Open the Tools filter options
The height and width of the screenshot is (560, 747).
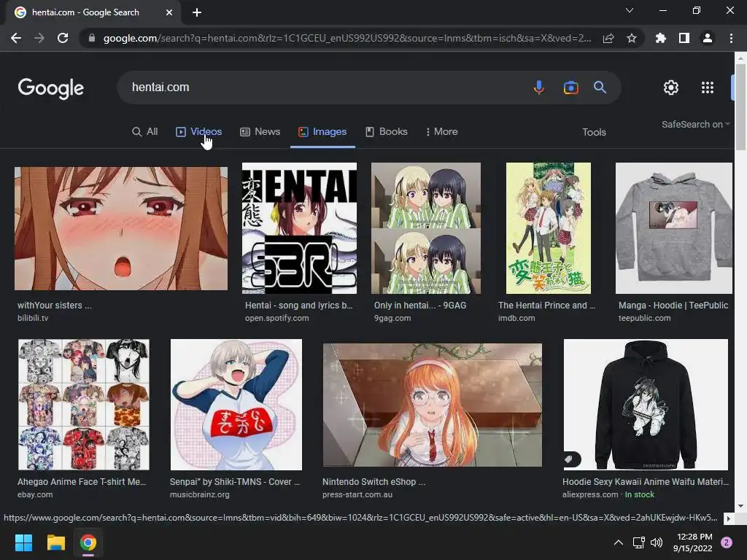594,133
